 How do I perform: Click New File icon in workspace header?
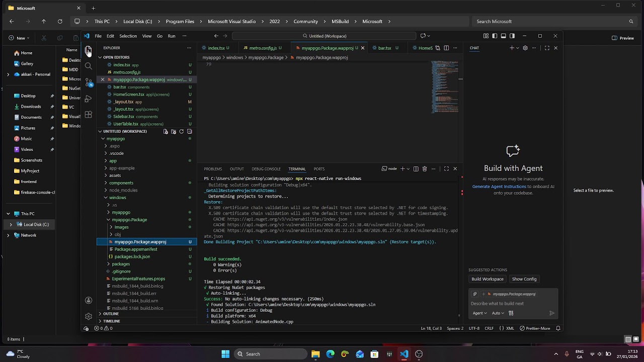point(166,131)
